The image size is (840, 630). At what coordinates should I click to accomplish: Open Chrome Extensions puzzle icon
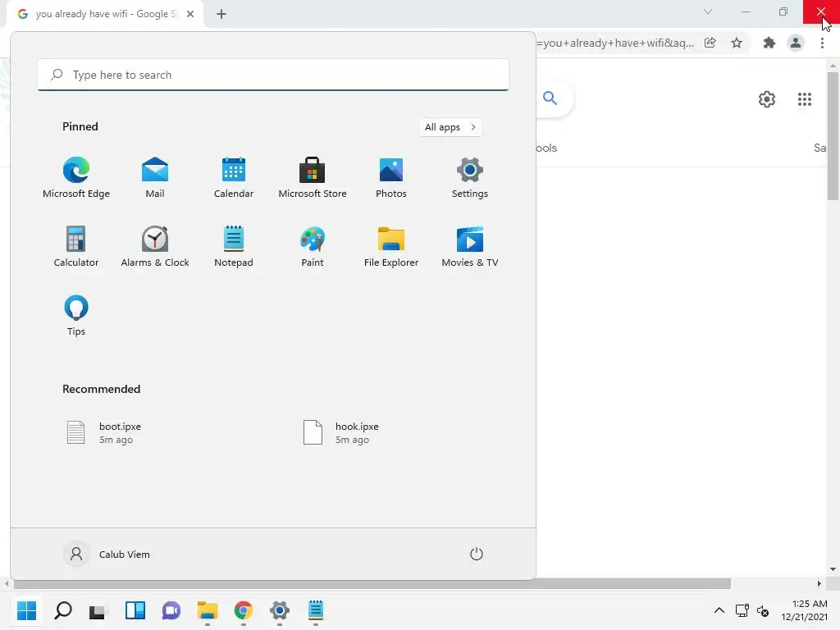769,43
